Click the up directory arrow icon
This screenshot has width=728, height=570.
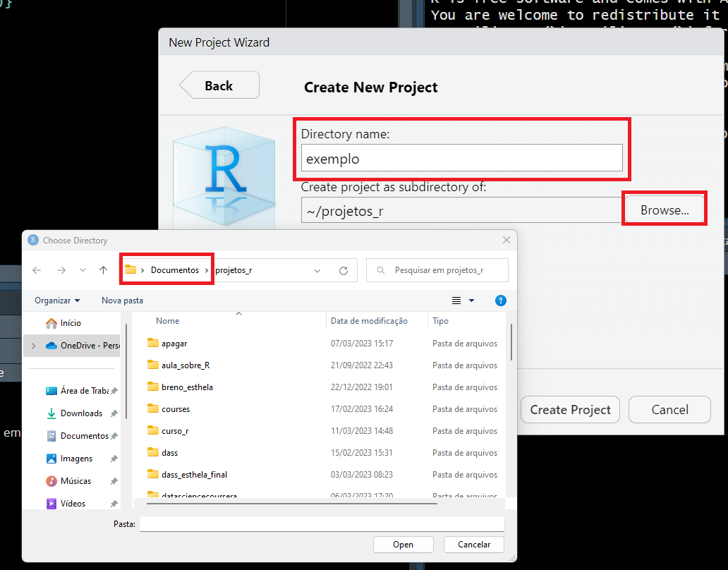[x=104, y=270]
